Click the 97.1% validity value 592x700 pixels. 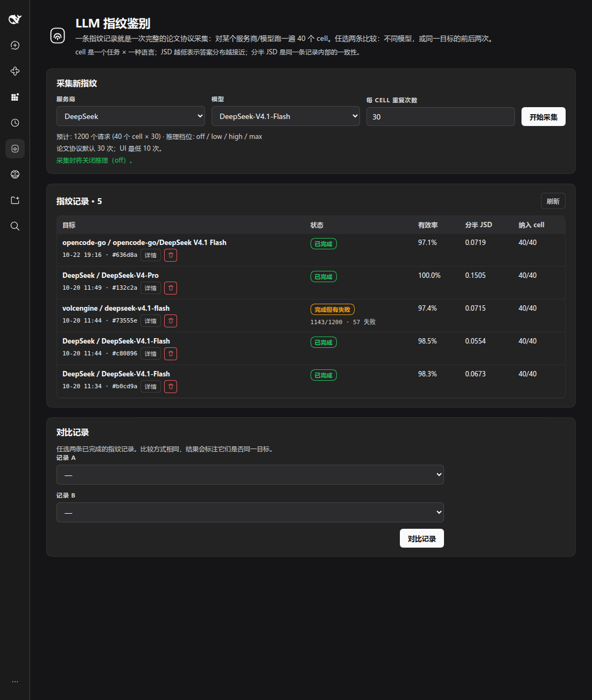click(x=427, y=242)
